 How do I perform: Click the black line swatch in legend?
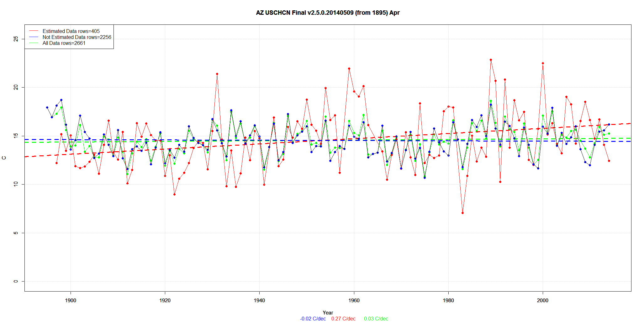[x=34, y=37]
